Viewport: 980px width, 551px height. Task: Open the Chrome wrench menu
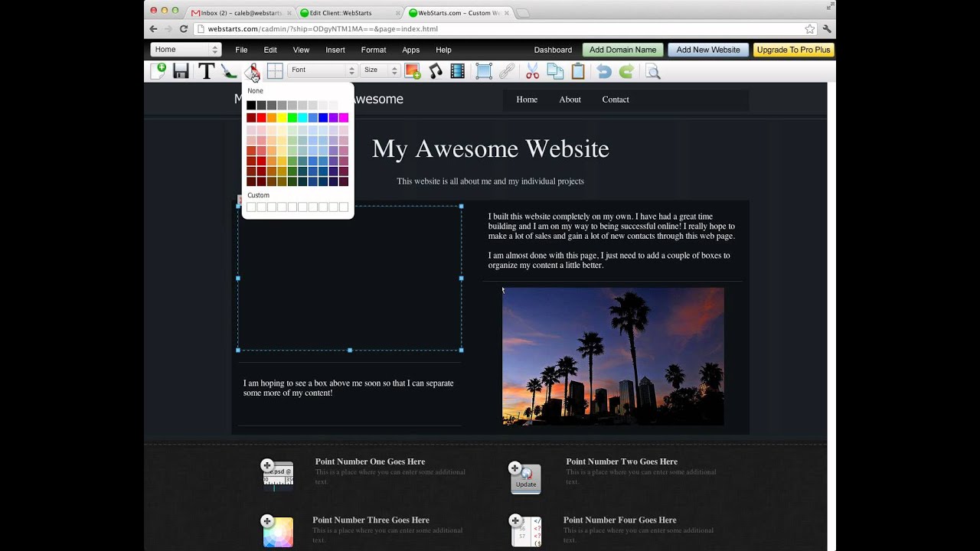pos(827,29)
